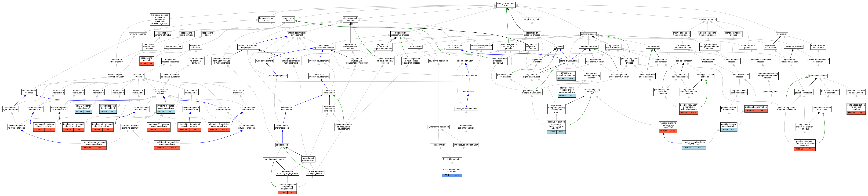The height and width of the screenshot is (196, 868).
Task: Click the 'lymphocyte differentiation' node
Action: coord(466,145)
